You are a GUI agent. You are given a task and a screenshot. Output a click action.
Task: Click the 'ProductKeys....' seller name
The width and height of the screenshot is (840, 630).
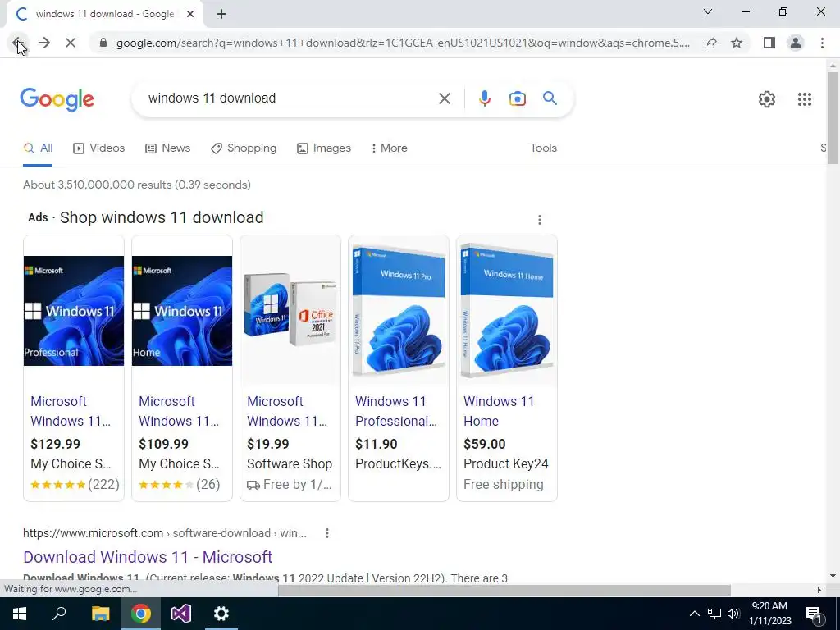pyautogui.click(x=398, y=464)
